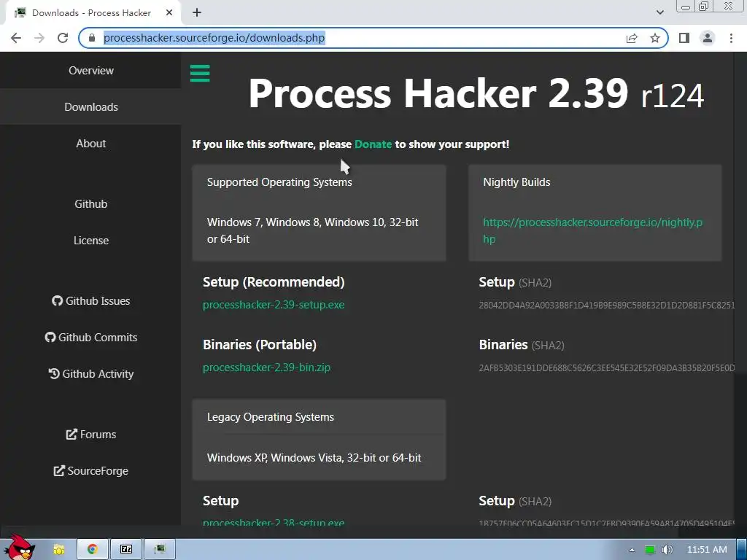The height and width of the screenshot is (560, 747).
Task: Click the volume speaker tray icon
Action: click(x=667, y=550)
